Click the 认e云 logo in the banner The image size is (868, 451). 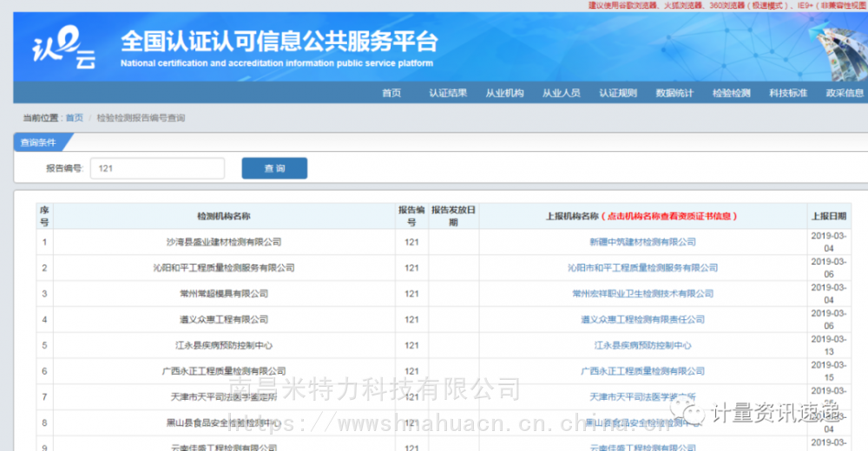pyautogui.click(x=63, y=48)
